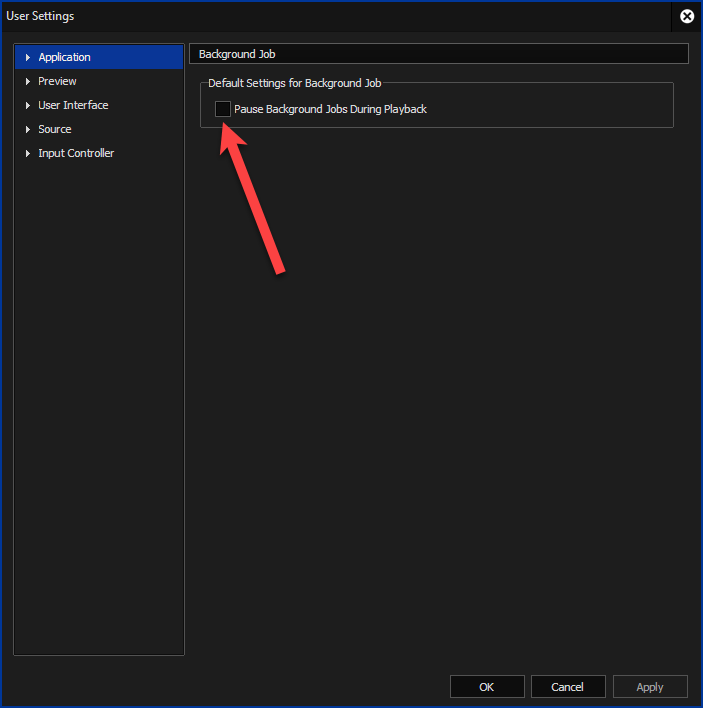Click the Pause Background Jobs During Playback label
The height and width of the screenshot is (708, 703).
[330, 109]
